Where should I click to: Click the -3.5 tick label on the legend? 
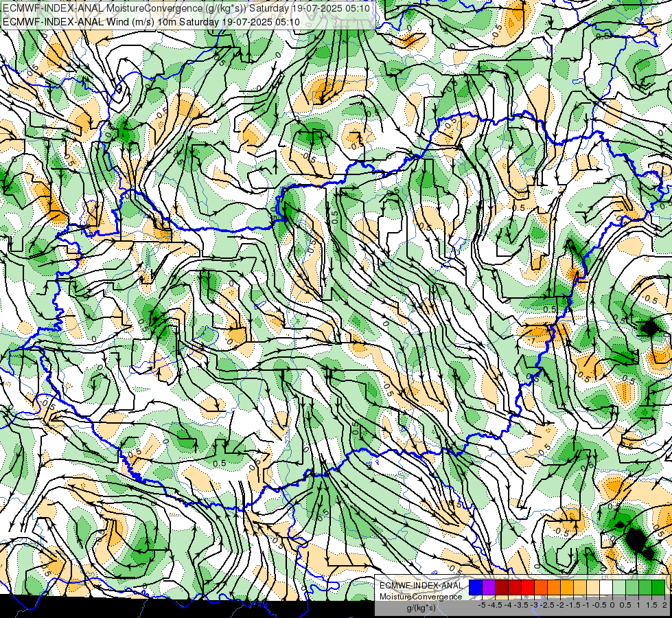click(521, 605)
